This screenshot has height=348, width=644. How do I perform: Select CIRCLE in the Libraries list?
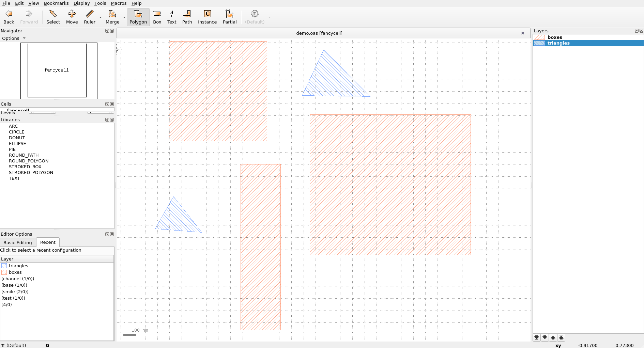[x=16, y=132]
